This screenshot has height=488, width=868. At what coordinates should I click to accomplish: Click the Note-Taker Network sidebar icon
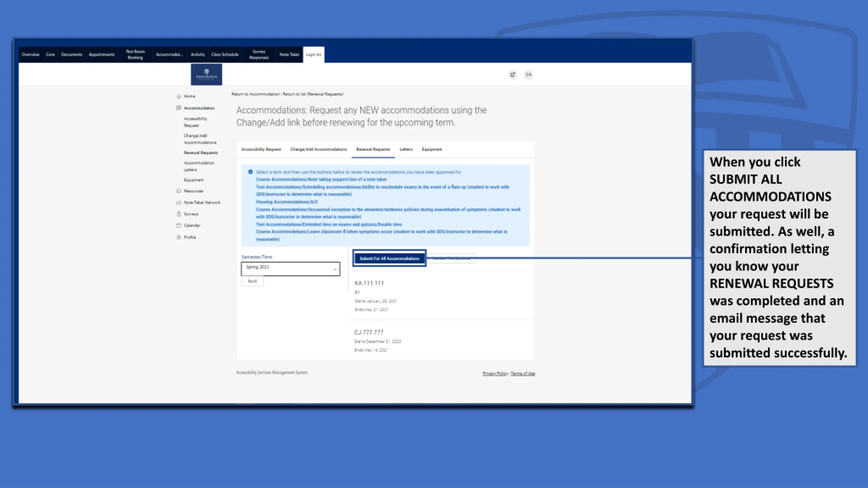click(179, 202)
